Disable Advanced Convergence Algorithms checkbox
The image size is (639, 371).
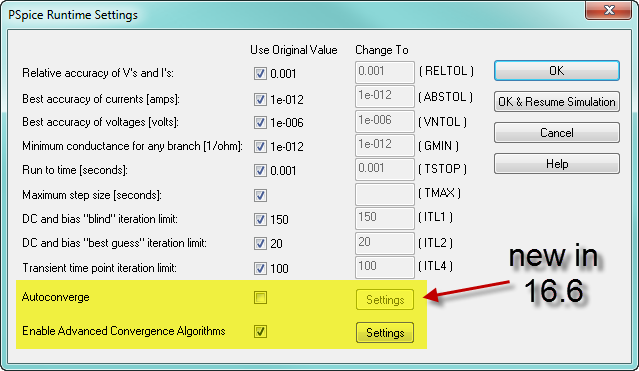pos(260,331)
